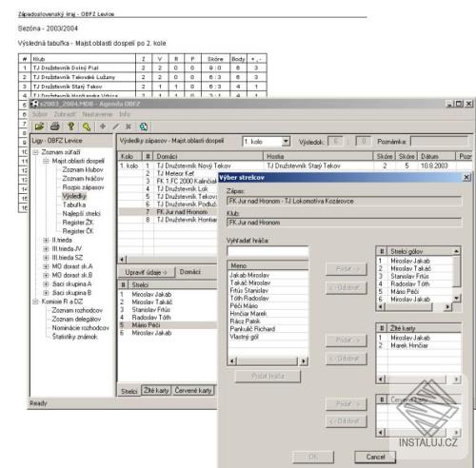The image size is (476, 468).
Task: Switch to the Žlté karty tab
Action: (156, 390)
